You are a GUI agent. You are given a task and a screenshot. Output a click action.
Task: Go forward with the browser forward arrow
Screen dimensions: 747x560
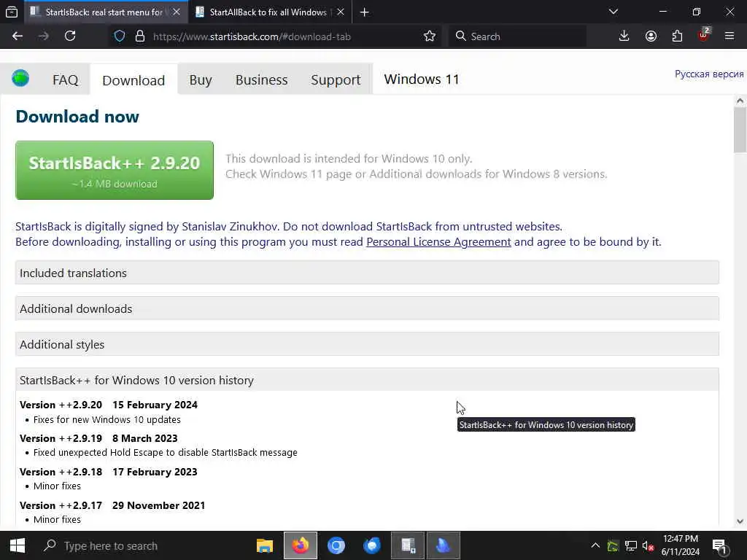pos(43,36)
